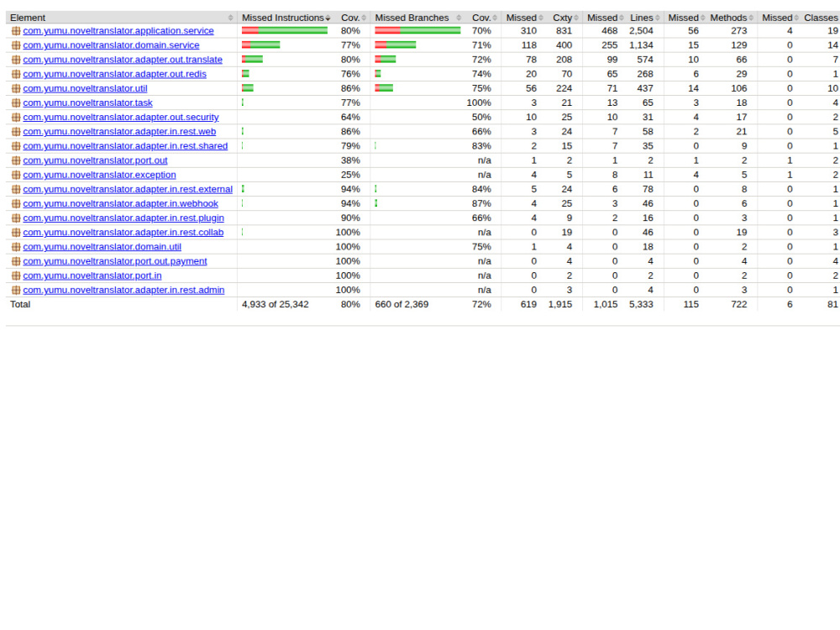The width and height of the screenshot is (840, 630).
Task: Click missed branches bar for noveltranslator.util
Action: click(x=384, y=88)
